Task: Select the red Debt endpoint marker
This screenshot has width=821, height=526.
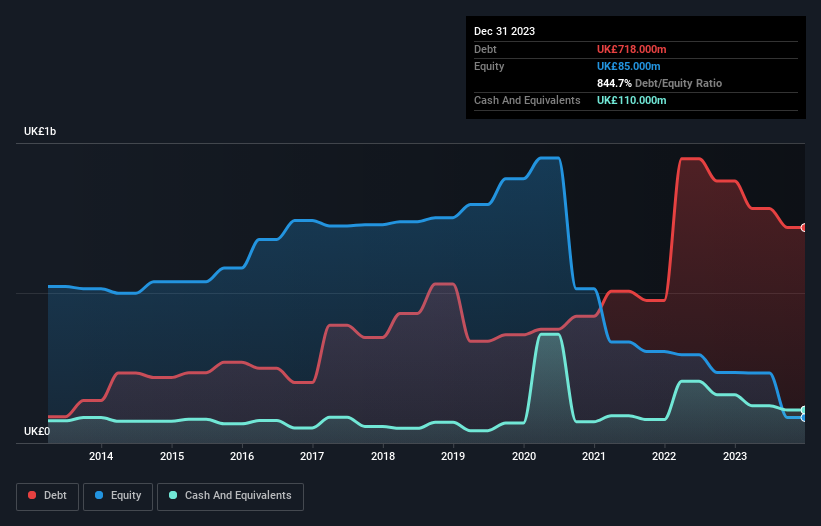Action: pyautogui.click(x=804, y=228)
